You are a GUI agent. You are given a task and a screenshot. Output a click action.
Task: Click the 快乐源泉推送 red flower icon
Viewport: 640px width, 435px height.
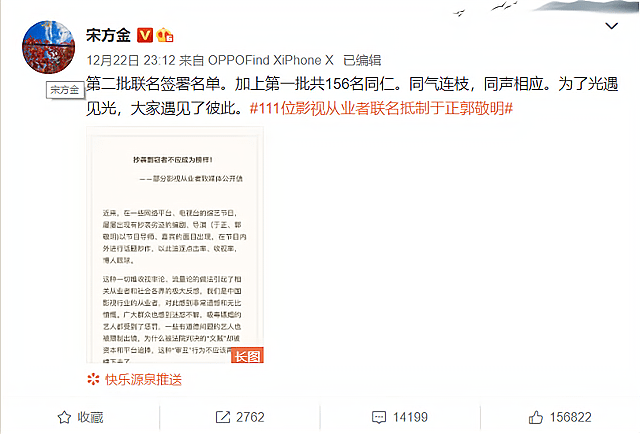pyautogui.click(x=93, y=380)
